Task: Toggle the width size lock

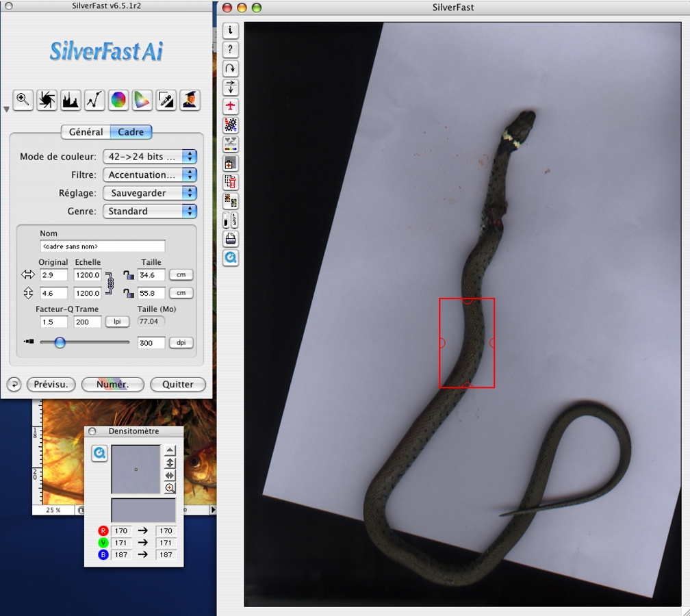Action: [x=128, y=275]
